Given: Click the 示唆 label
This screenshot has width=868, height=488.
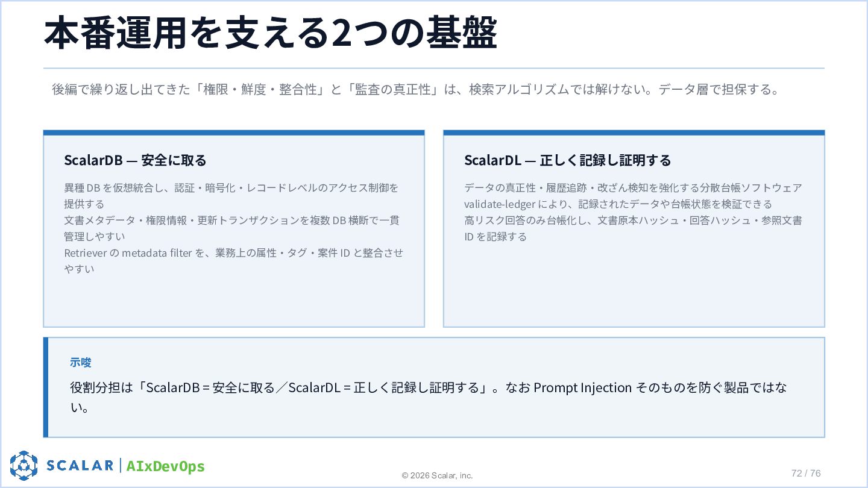Looking at the screenshot, I should click(x=81, y=362).
